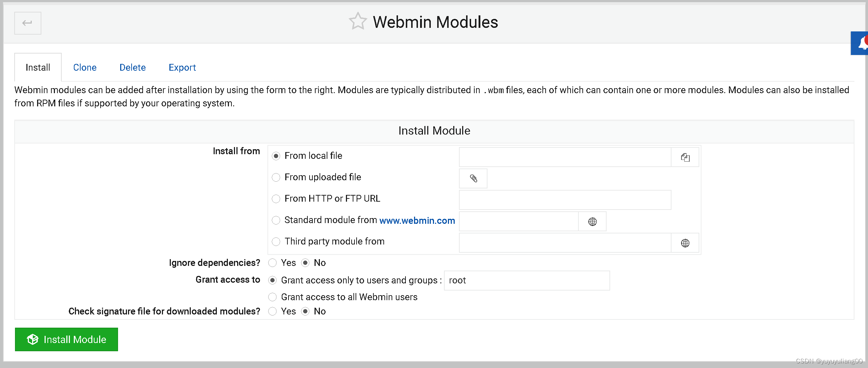Click globe icon beside third party module field

[x=685, y=243]
